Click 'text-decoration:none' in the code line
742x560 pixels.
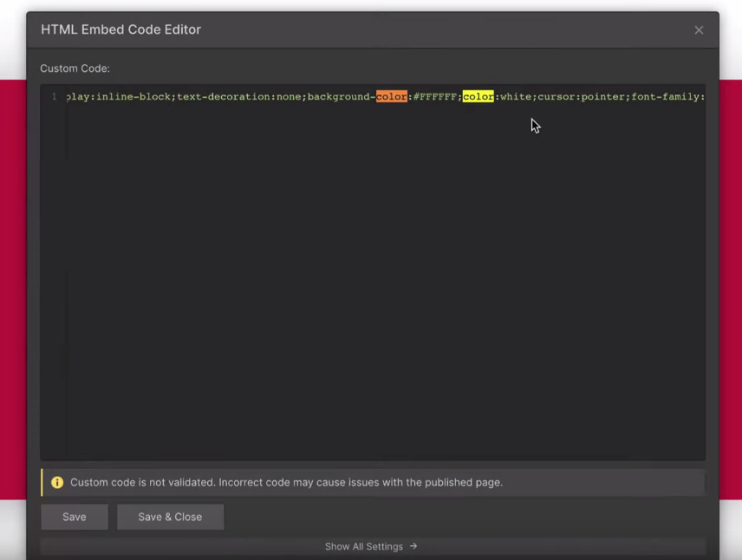239,96
